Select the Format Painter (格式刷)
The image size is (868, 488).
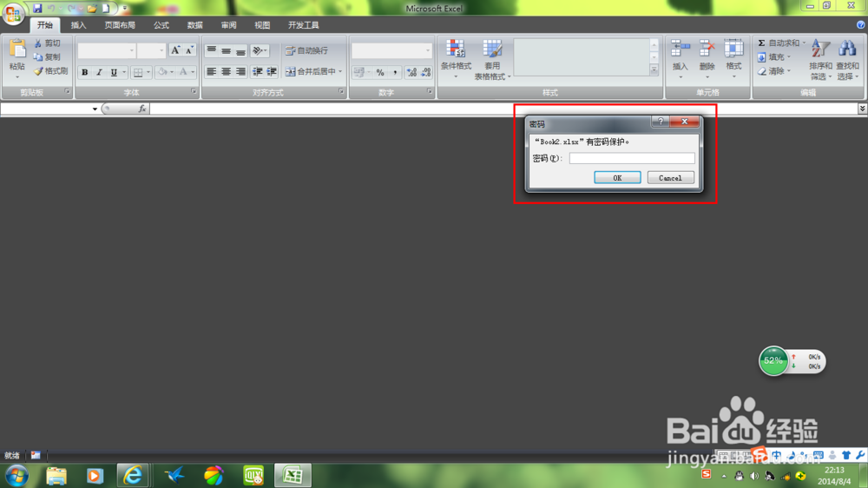[x=51, y=71]
